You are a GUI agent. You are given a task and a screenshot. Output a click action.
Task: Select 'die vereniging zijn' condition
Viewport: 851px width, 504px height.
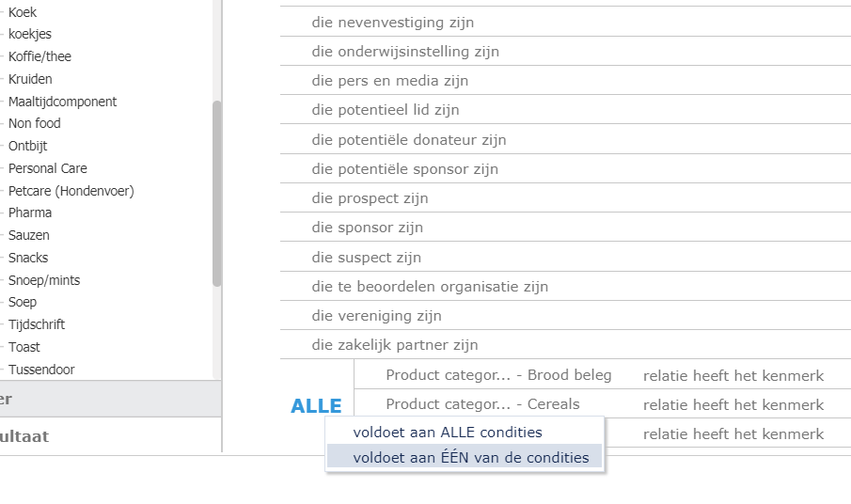coord(376,316)
